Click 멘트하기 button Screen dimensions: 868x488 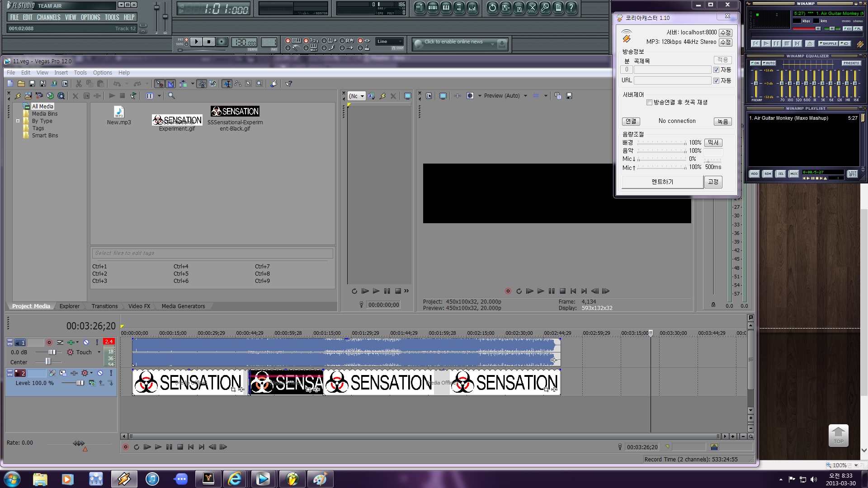(x=662, y=182)
